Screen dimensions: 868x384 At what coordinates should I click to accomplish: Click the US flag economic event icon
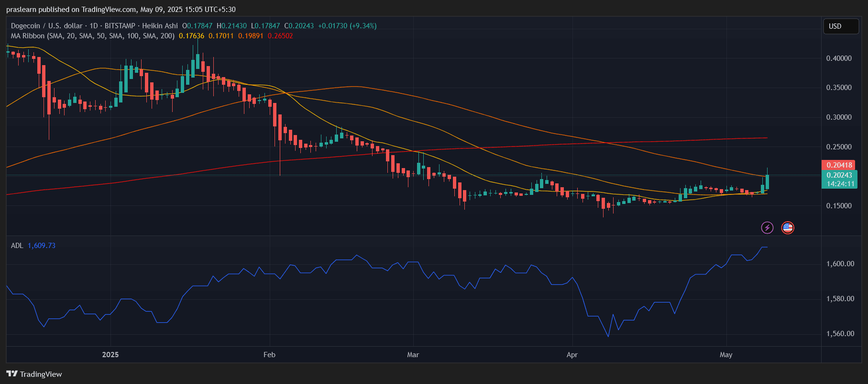click(787, 227)
